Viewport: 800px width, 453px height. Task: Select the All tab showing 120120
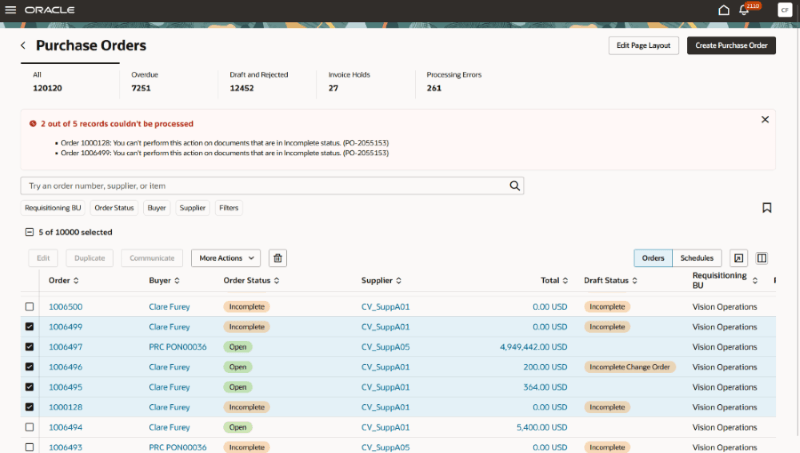69,82
